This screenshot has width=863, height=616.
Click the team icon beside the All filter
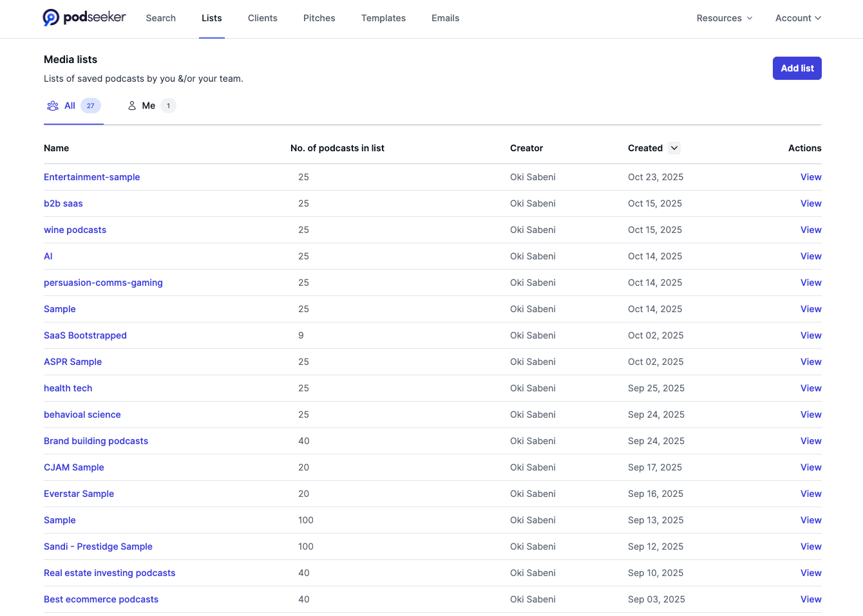52,106
